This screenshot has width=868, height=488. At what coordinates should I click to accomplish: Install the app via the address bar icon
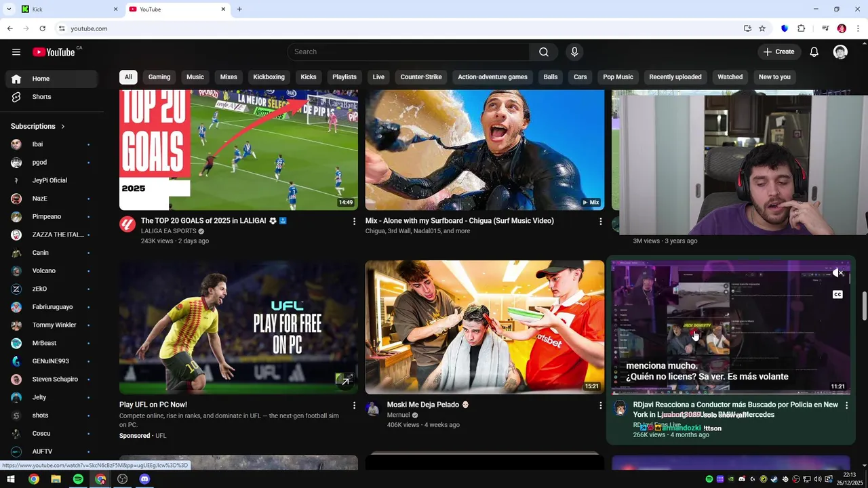pyautogui.click(x=747, y=28)
